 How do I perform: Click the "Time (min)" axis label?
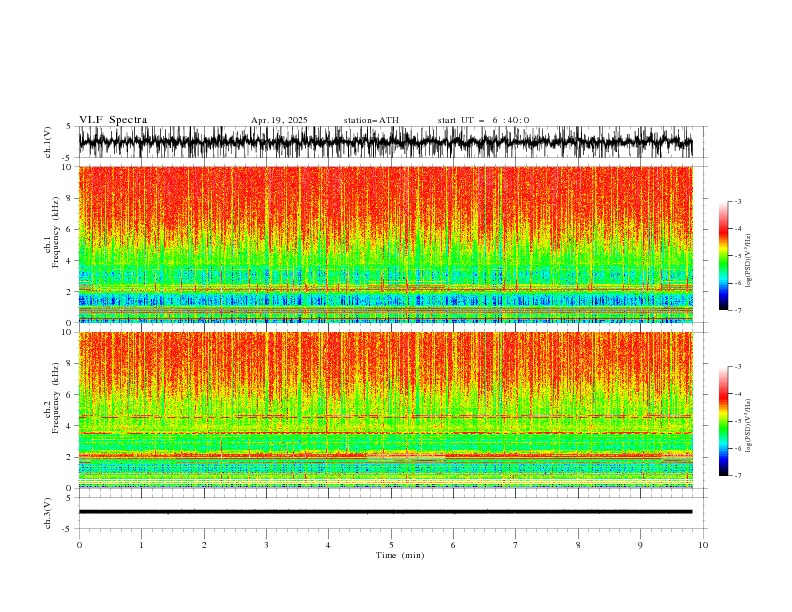(400, 555)
